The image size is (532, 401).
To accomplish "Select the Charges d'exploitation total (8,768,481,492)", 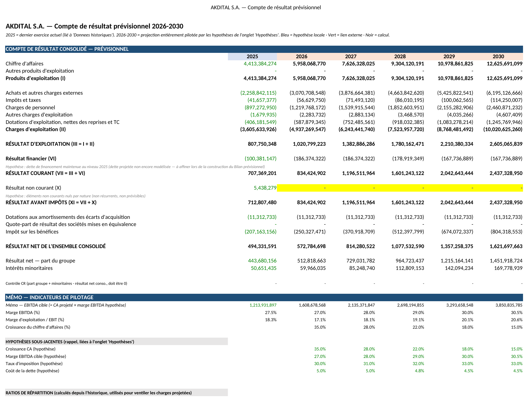I will click(455, 129).
